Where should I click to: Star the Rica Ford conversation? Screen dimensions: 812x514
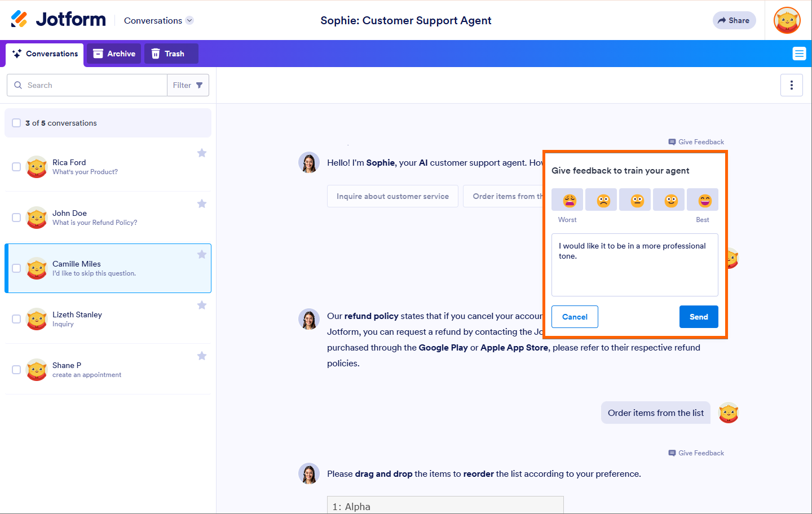(x=202, y=153)
